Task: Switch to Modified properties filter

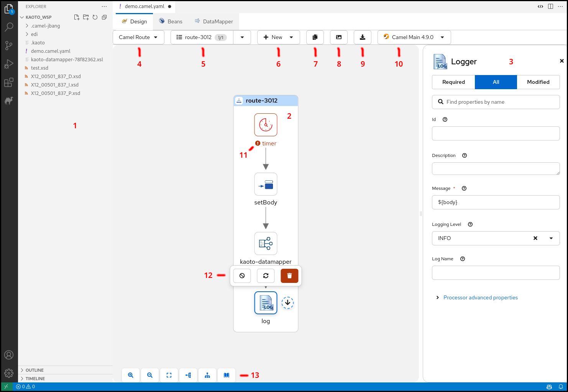Action: [x=538, y=82]
